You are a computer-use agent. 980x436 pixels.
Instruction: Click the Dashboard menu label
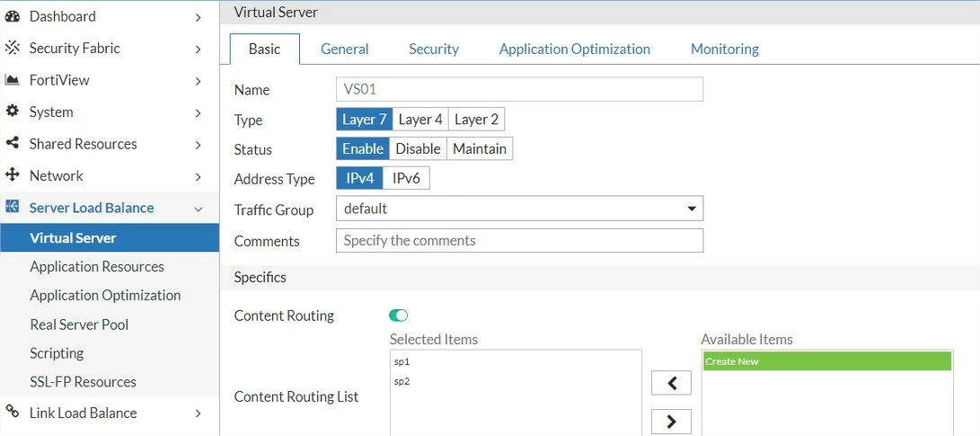click(x=63, y=17)
